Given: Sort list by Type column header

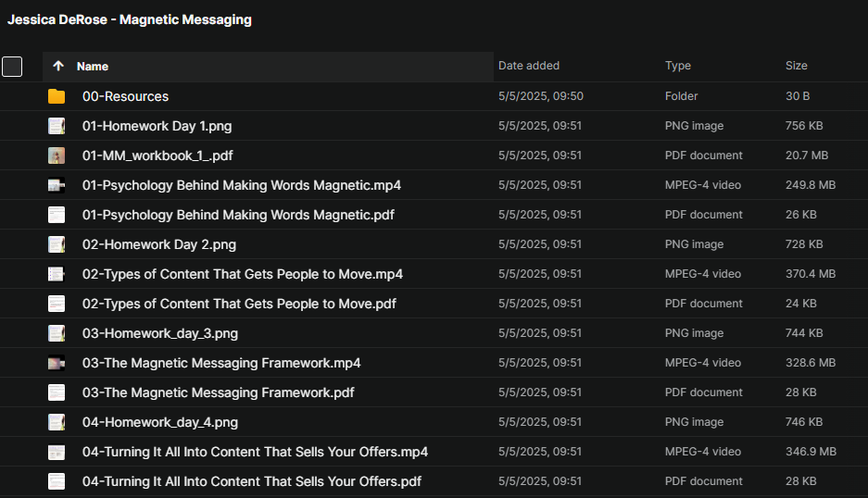Looking at the screenshot, I should [x=677, y=66].
